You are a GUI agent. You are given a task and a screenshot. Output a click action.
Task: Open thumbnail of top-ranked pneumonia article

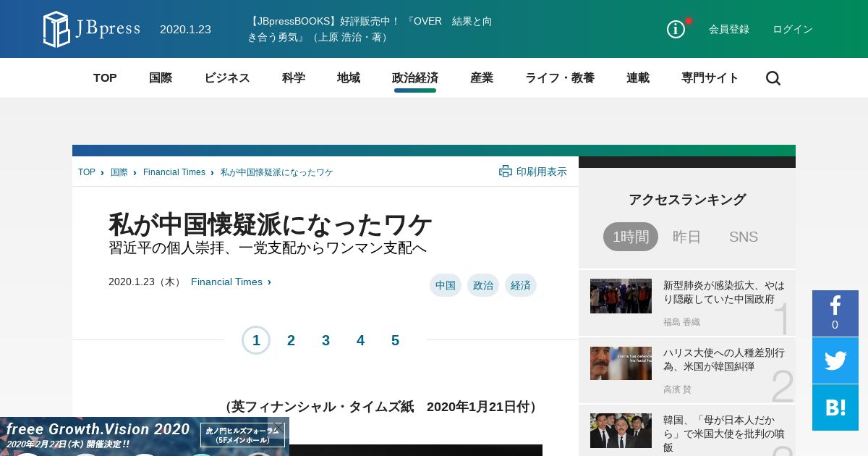pyautogui.click(x=621, y=296)
